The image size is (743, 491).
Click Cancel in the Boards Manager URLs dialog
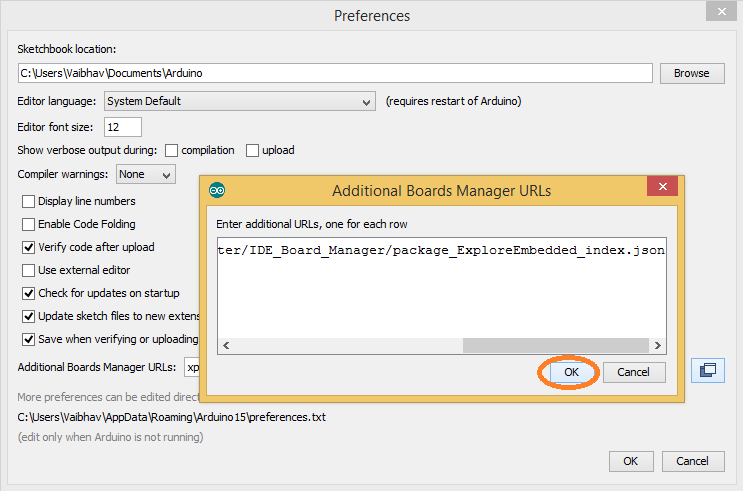634,372
